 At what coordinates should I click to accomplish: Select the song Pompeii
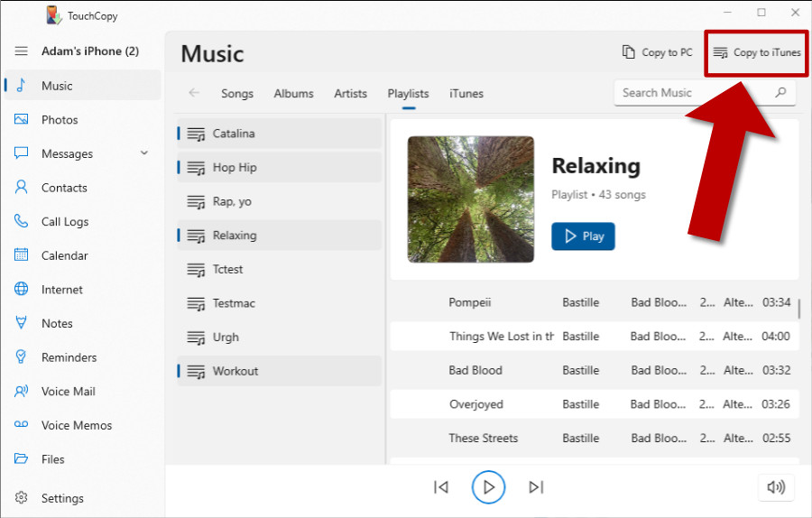(x=594, y=302)
